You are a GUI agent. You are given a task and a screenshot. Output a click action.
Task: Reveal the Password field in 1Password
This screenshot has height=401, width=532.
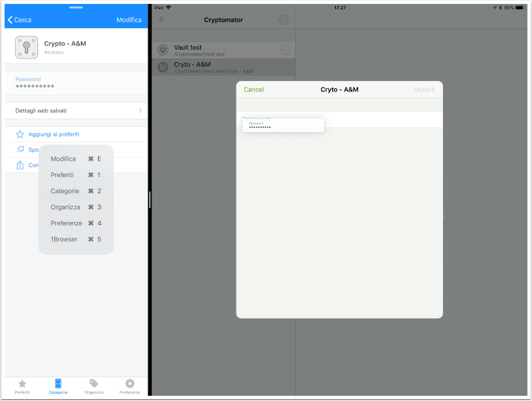(76, 83)
